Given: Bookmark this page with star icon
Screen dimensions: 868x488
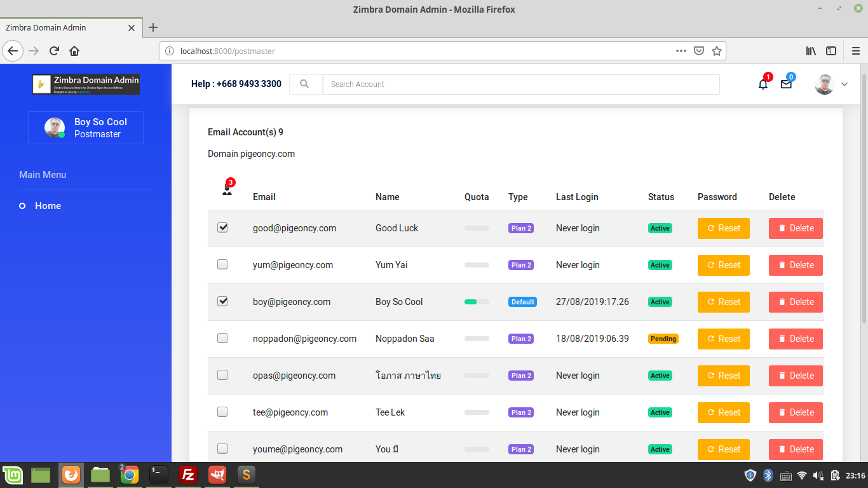Looking at the screenshot, I should point(717,51).
